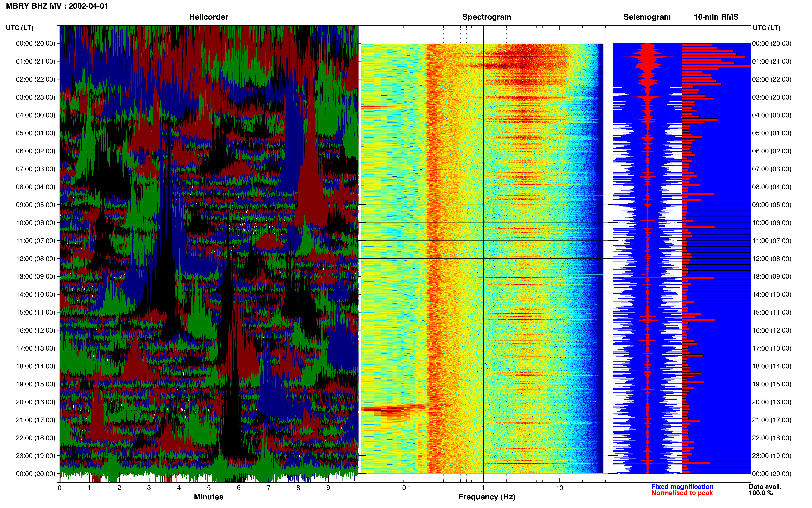The height and width of the screenshot is (508, 812).
Task: Click the left '23:00 (19:00)' time label
Action: tap(36, 456)
